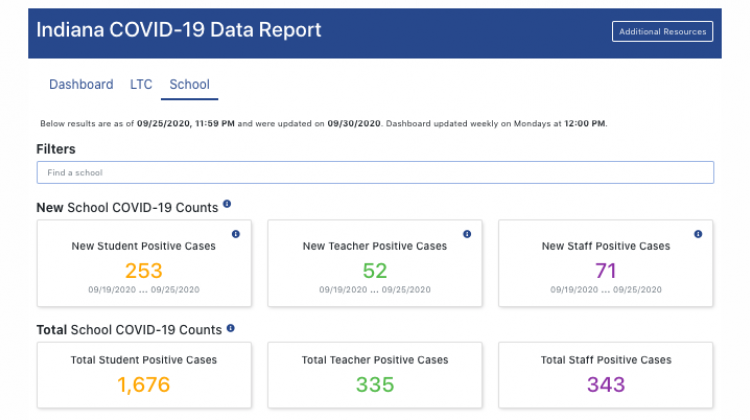Click the Filters heading
Viewport: 750px width, 420px height.
pos(56,149)
